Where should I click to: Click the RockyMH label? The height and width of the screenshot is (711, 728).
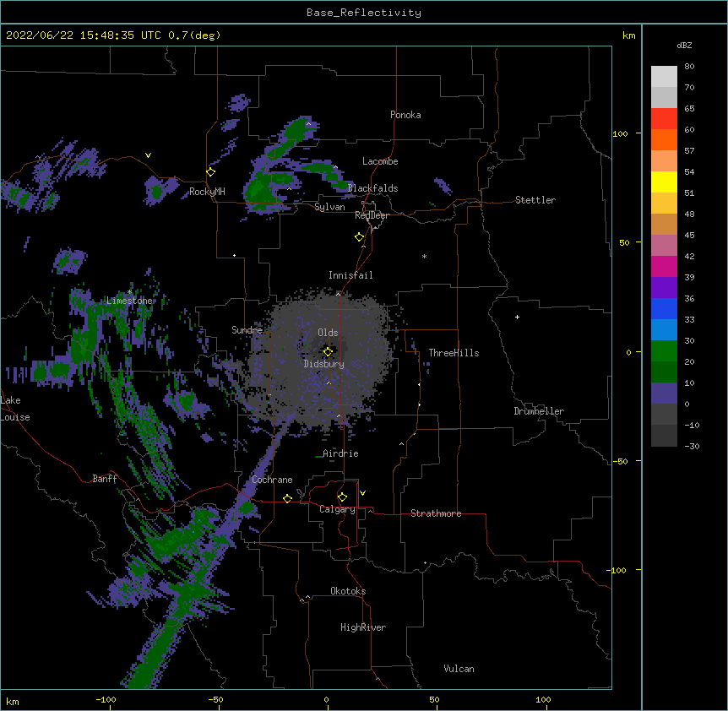[207, 192]
